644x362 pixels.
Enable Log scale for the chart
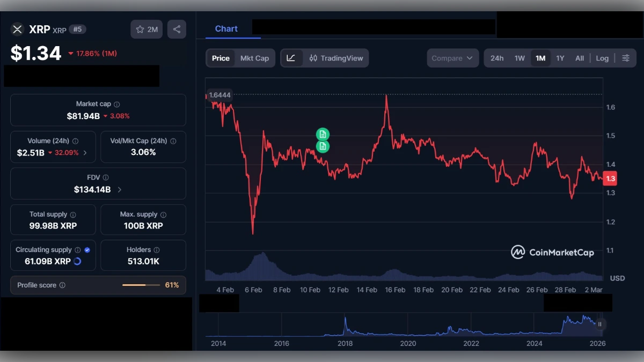(x=602, y=58)
